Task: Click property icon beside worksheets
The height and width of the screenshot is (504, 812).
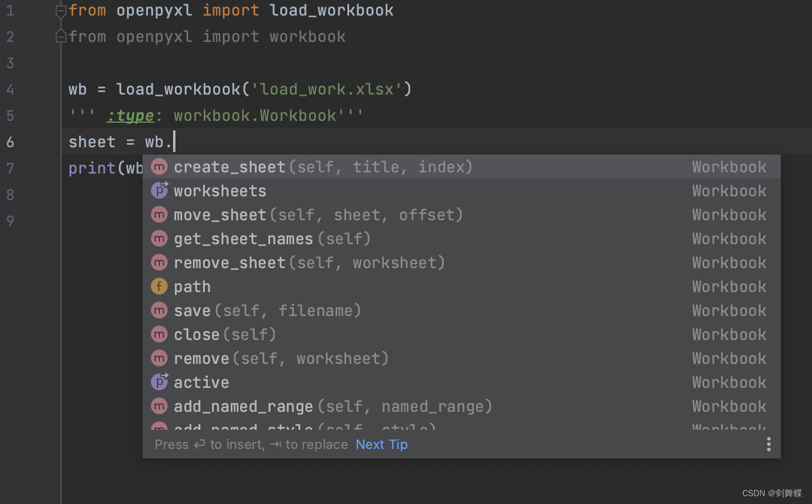Action: point(159,190)
